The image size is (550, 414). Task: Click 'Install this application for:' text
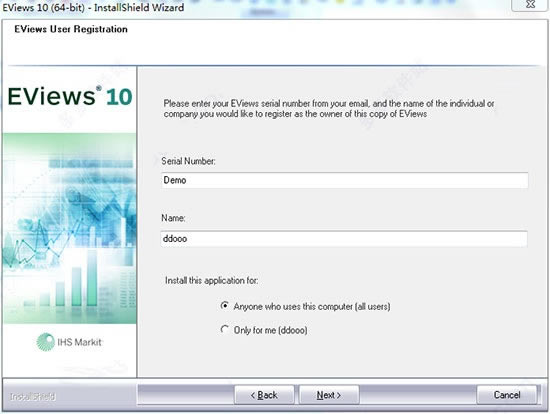pyautogui.click(x=212, y=280)
